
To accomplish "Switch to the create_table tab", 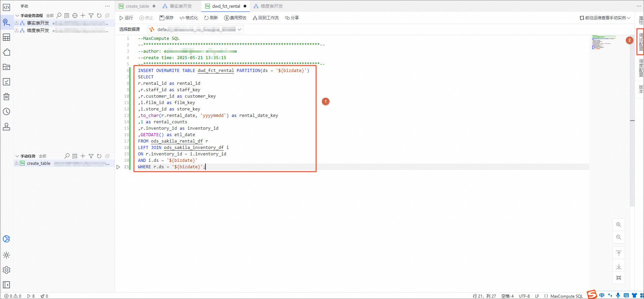I will click(137, 6).
